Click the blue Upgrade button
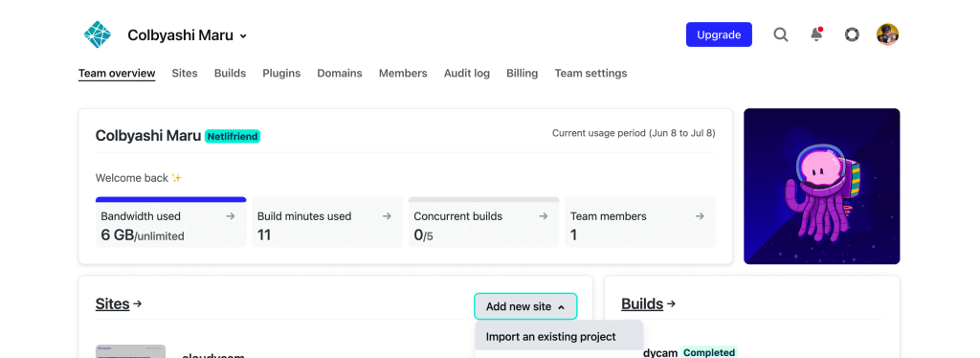Viewport: 980px width, 358px height. click(x=719, y=35)
